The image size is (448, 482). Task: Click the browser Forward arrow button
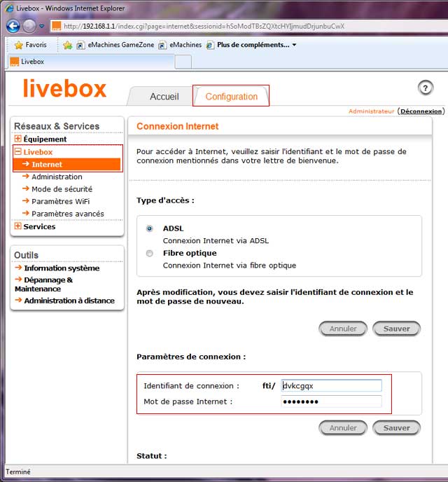click(29, 26)
